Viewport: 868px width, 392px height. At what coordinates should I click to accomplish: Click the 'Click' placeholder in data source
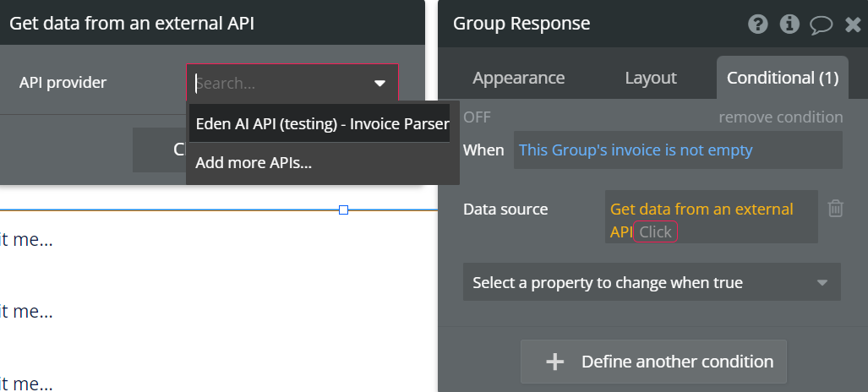pos(655,231)
